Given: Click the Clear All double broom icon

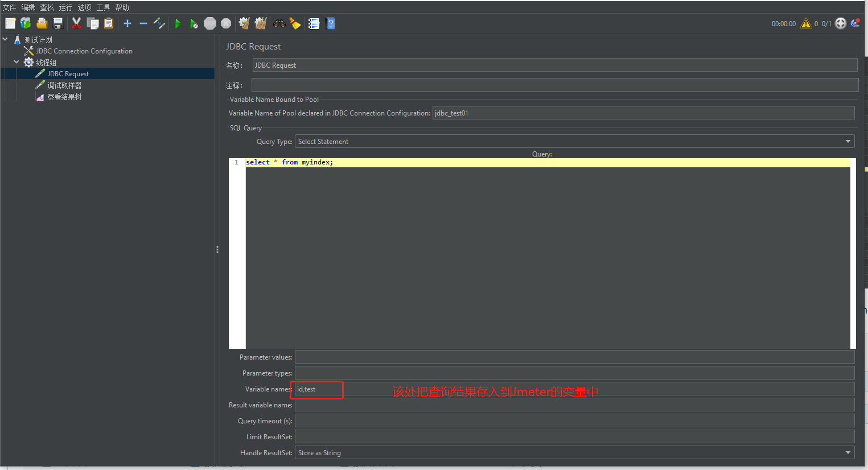Looking at the screenshot, I should tap(261, 23).
